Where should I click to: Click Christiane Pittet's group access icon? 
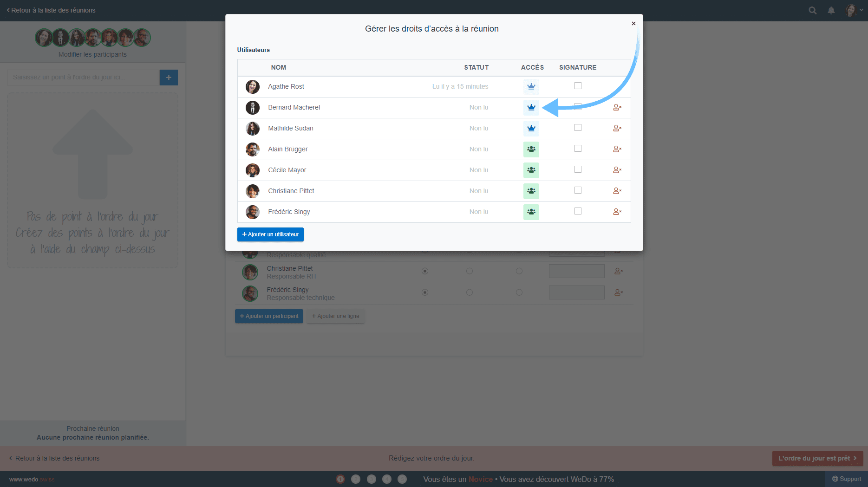click(x=531, y=191)
